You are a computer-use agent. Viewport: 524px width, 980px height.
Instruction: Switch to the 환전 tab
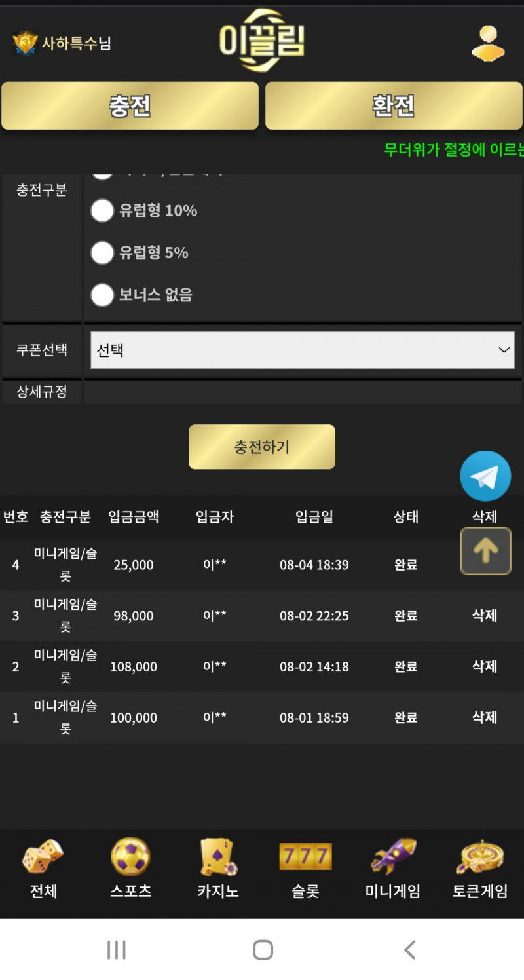pyautogui.click(x=394, y=105)
